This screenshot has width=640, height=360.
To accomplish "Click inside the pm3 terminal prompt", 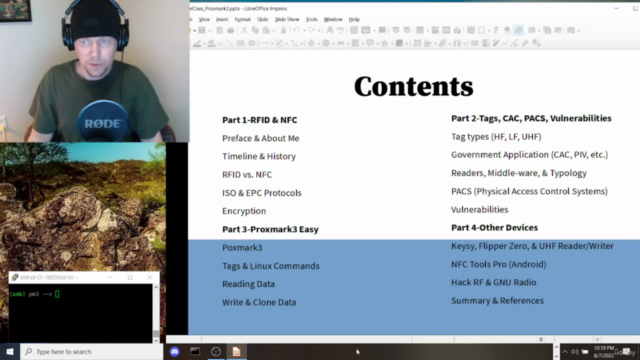I will [80, 313].
